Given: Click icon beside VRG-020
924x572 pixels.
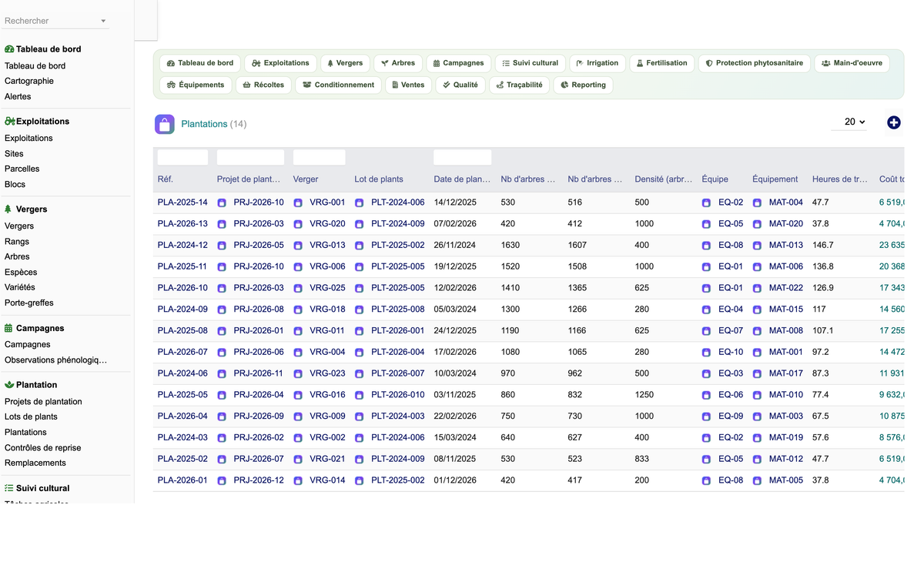Looking at the screenshot, I should pos(298,224).
